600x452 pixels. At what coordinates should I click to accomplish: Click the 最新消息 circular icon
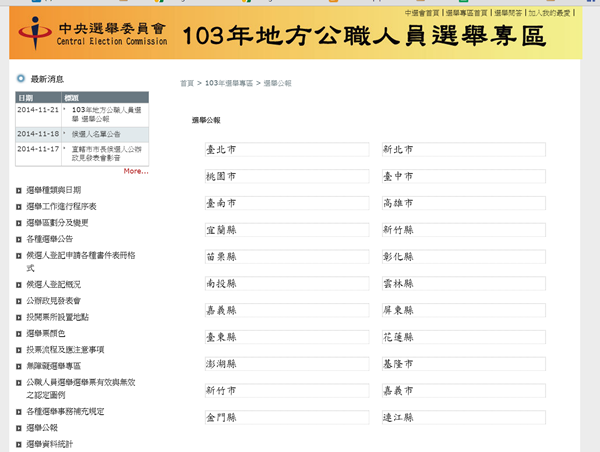(20, 78)
